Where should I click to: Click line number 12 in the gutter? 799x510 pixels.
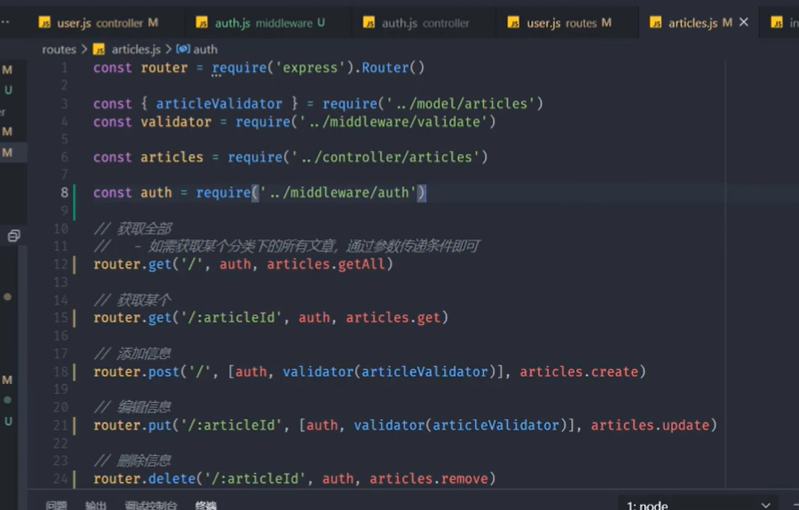(60, 264)
